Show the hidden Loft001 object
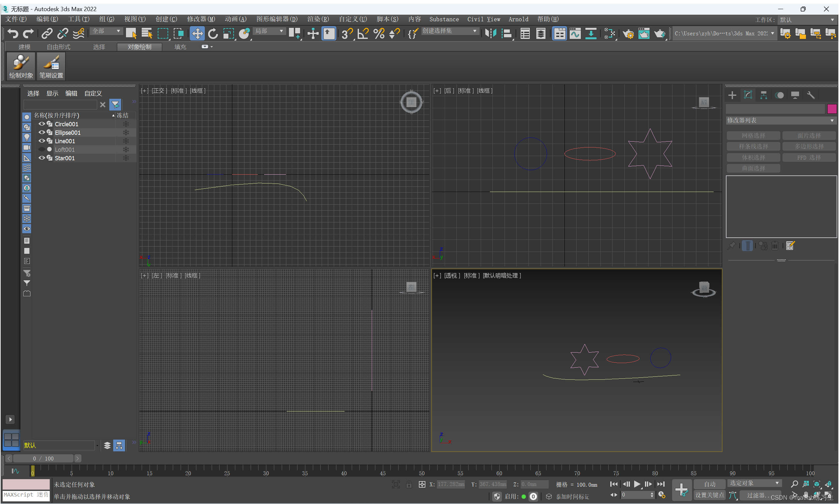The image size is (839, 504). (42, 149)
